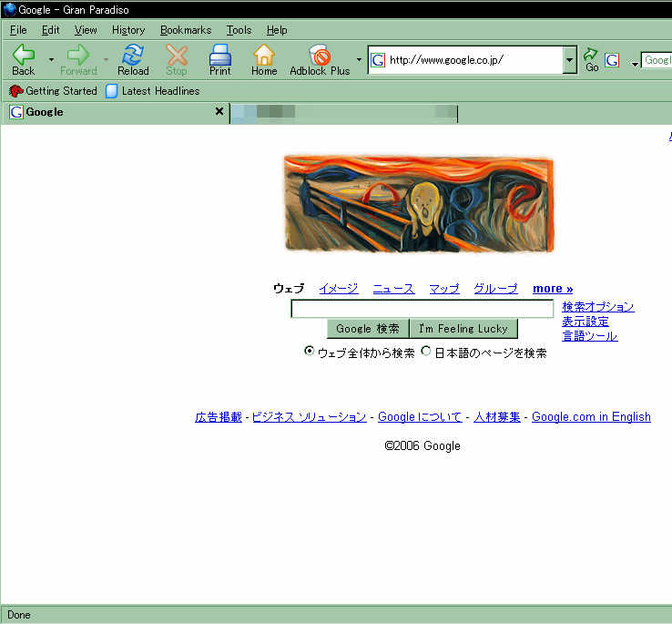Image resolution: width=672 pixels, height=624 pixels.
Task: Open the Edit menu
Action: [x=51, y=30]
